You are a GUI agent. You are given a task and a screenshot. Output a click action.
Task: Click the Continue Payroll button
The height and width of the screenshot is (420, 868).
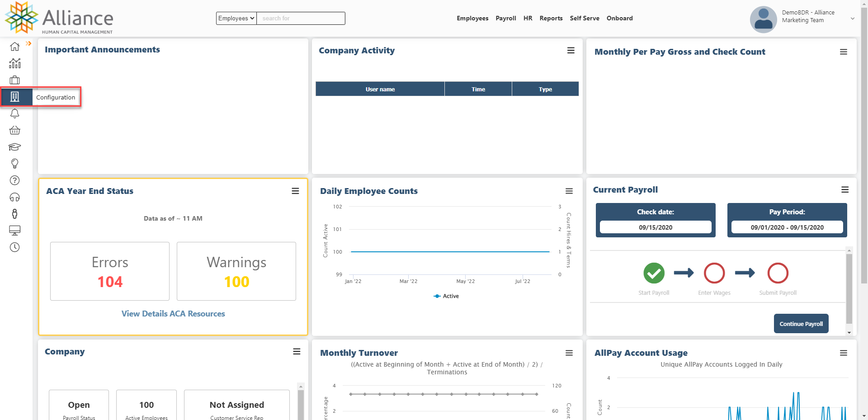click(801, 324)
